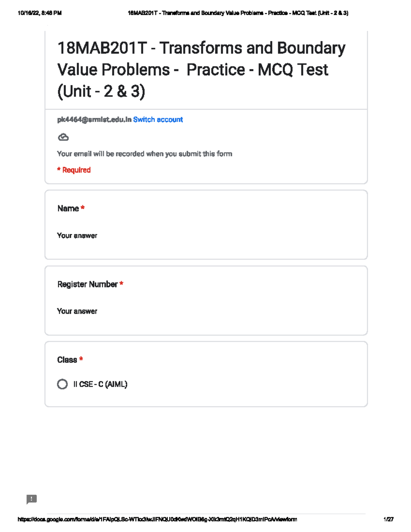
Task: Select the II CSE - C (AIML) radio button
Action: 62,384
